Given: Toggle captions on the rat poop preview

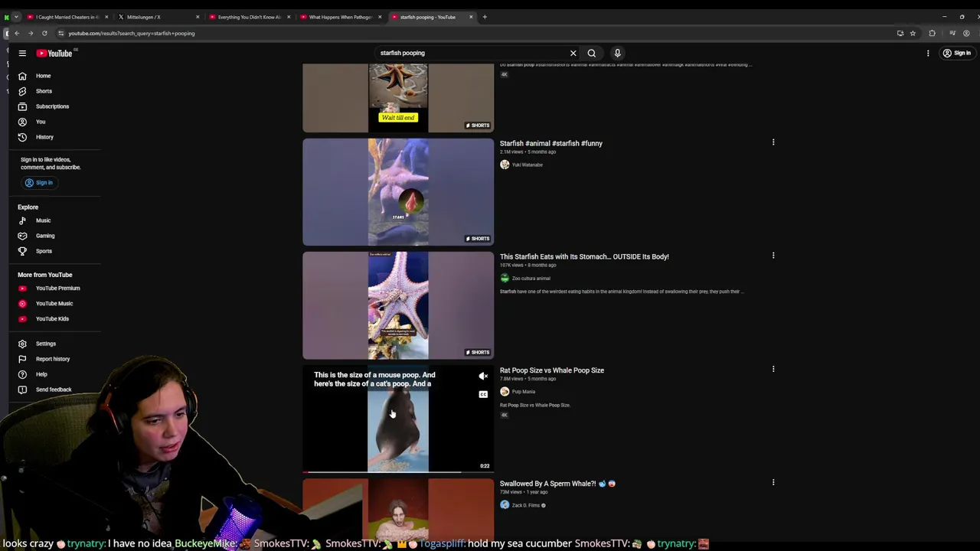Looking at the screenshot, I should coord(483,394).
